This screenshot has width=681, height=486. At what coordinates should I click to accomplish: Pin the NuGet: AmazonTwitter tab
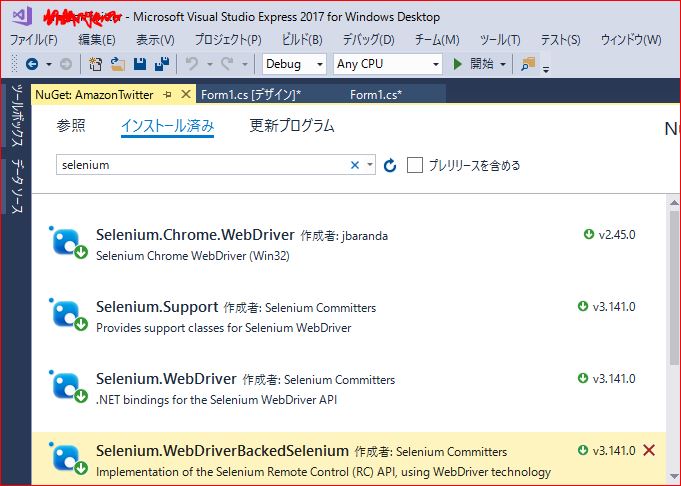168,94
